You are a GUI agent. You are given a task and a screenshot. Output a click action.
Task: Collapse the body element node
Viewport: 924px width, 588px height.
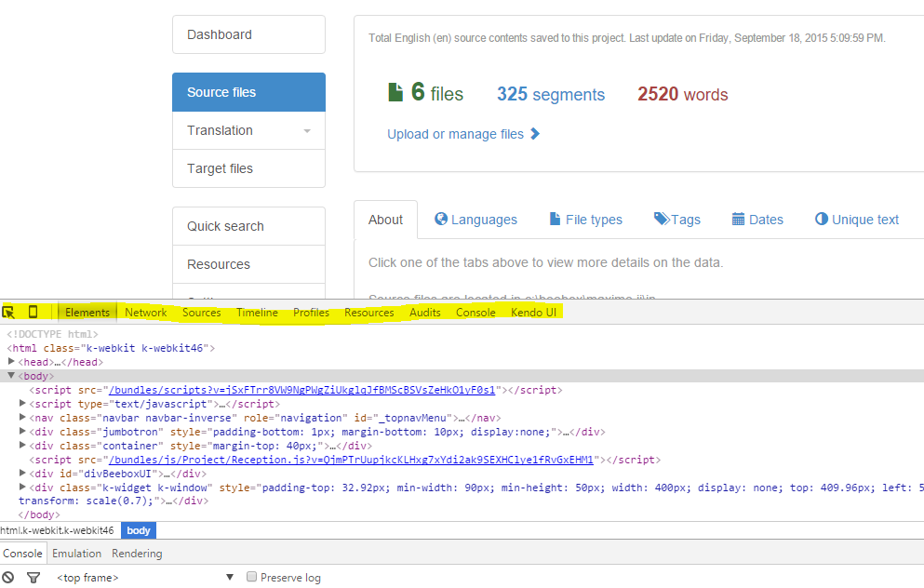coord(11,376)
